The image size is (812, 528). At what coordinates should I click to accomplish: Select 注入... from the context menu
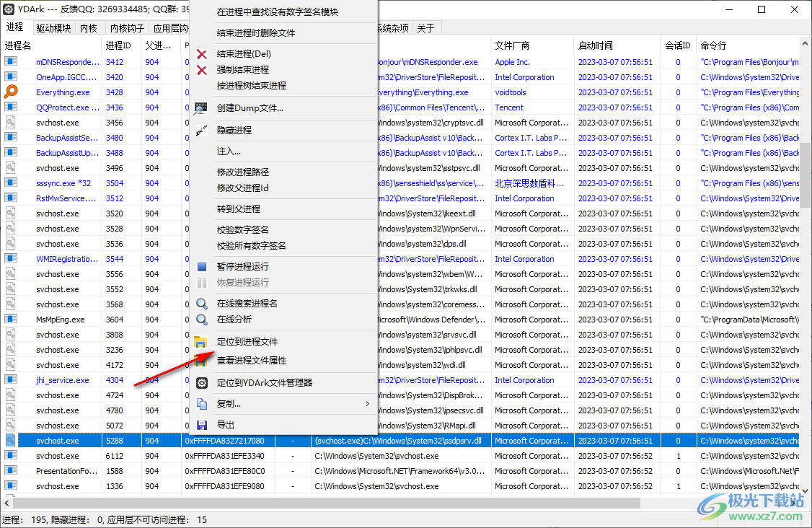229,151
